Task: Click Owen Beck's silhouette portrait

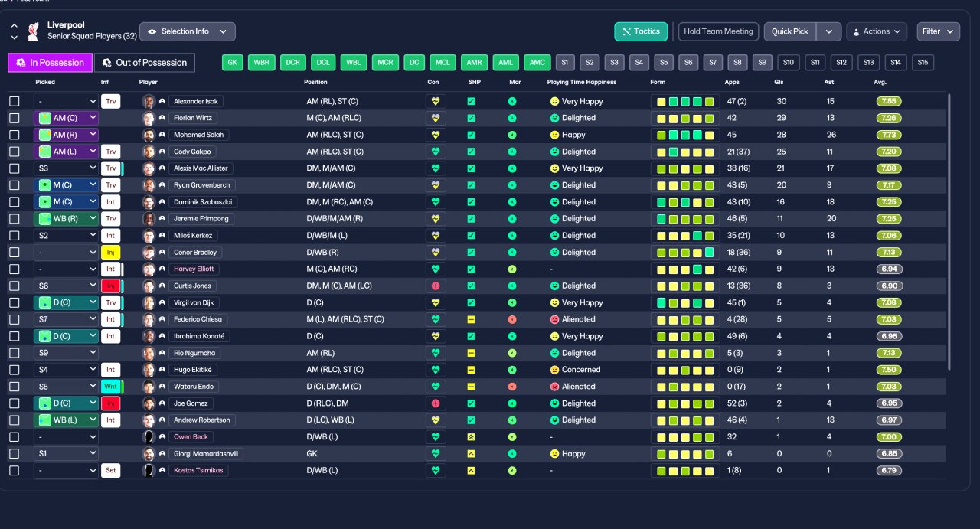Action: 149,437
